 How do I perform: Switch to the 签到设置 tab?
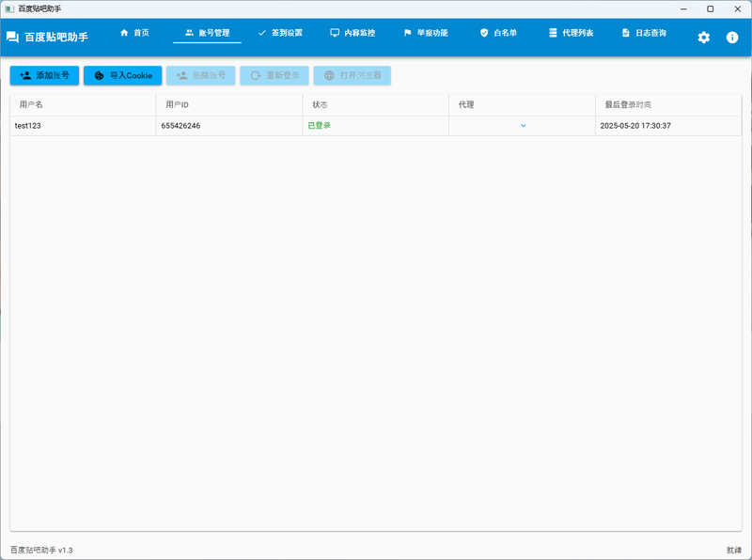pos(280,33)
